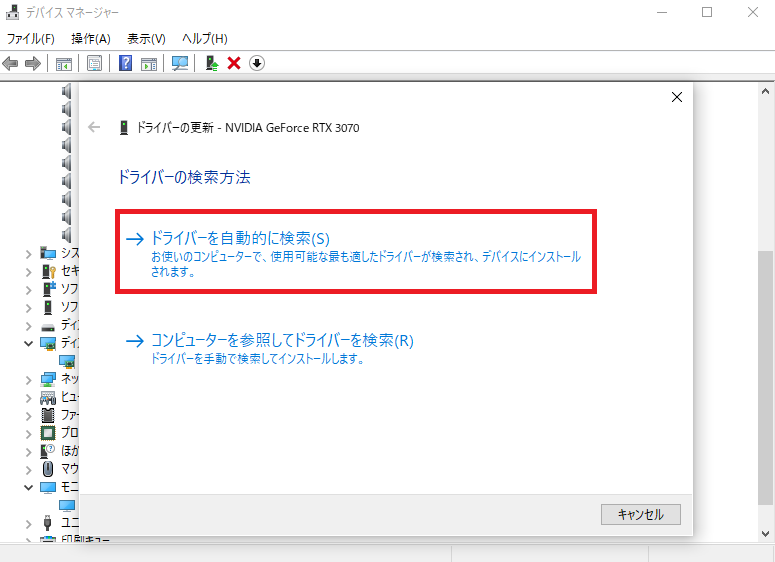Select the firmware chip icon beside ファ
Image resolution: width=775 pixels, height=562 pixels.
pos(48,415)
